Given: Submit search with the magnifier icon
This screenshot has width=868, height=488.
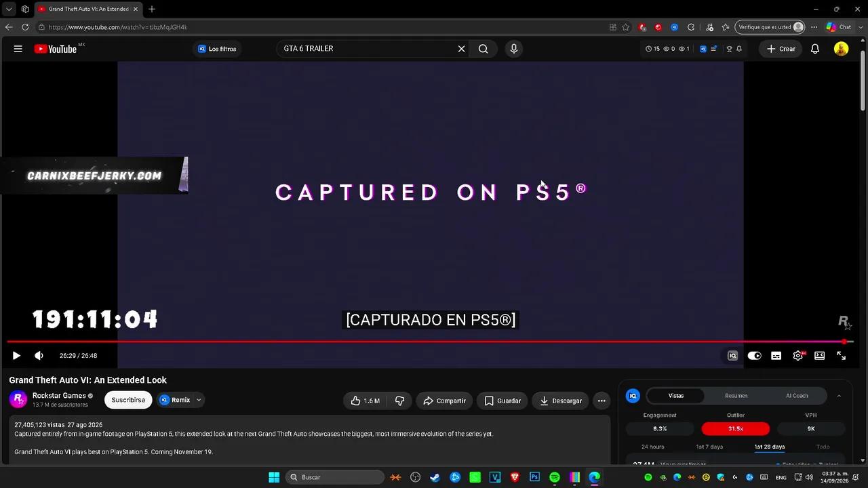Looking at the screenshot, I should [484, 49].
